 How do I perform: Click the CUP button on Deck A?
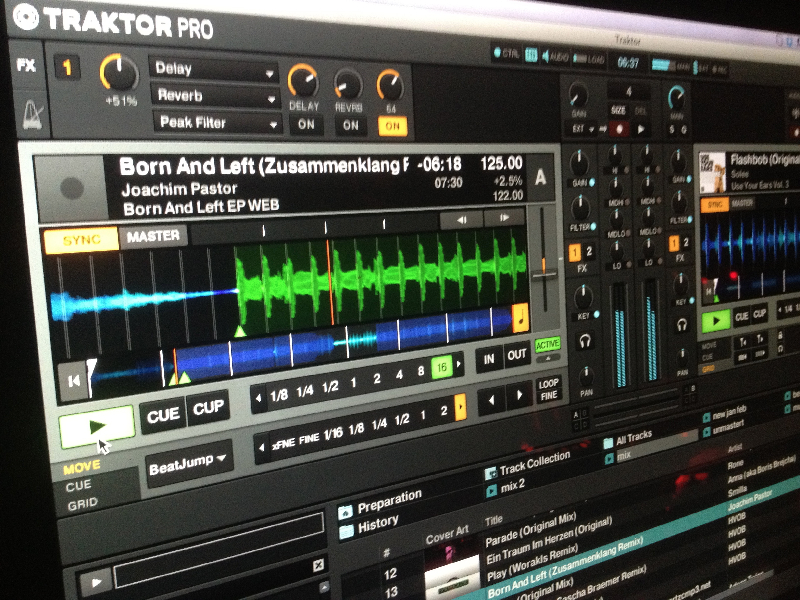(x=208, y=408)
